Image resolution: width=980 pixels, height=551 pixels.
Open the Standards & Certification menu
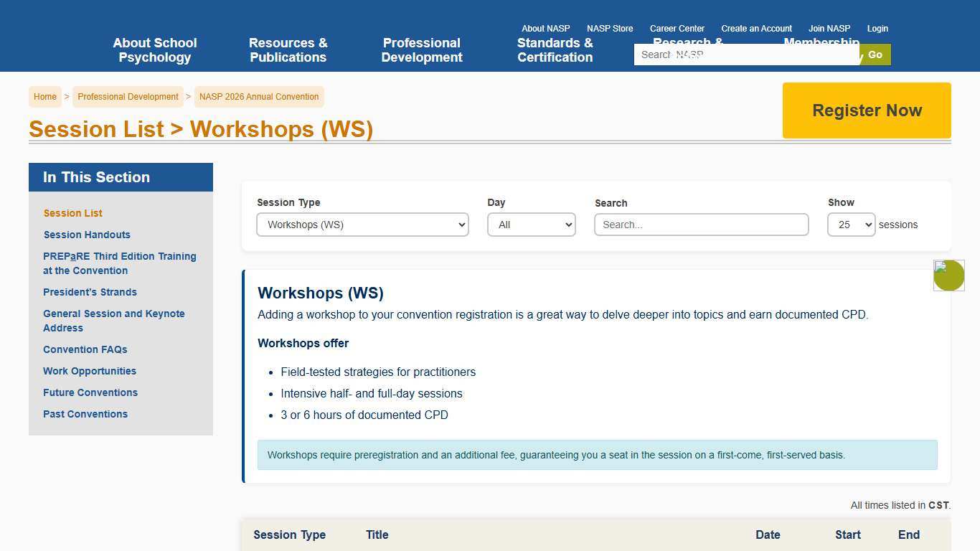(554, 50)
